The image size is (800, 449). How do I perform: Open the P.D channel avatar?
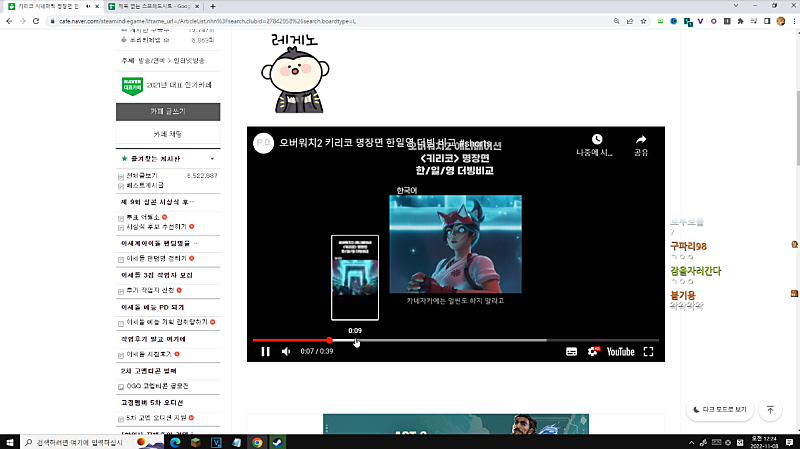tap(264, 143)
